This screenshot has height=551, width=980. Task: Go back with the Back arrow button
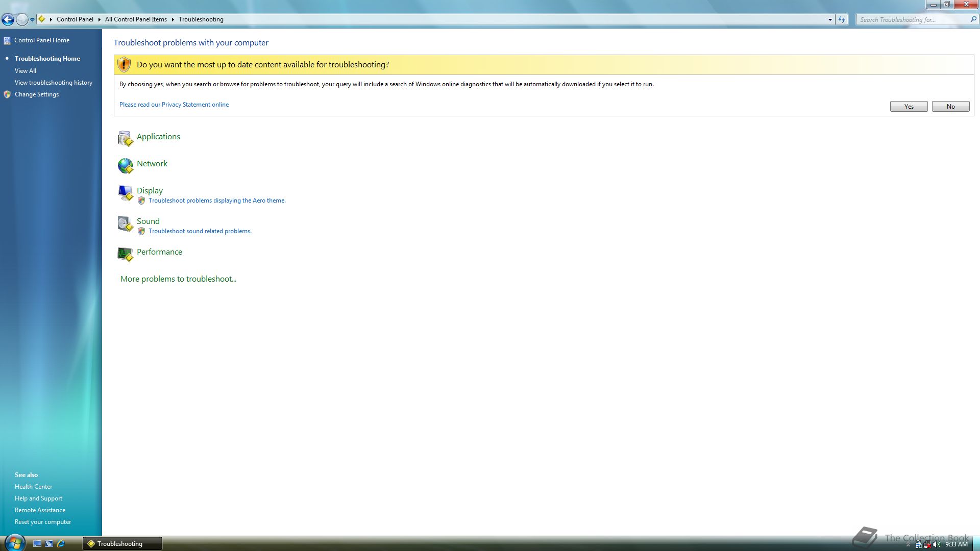pos(8,19)
